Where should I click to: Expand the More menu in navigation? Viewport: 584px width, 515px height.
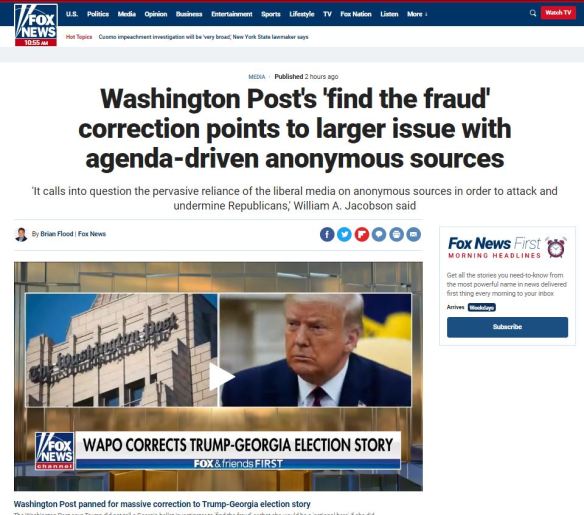click(417, 14)
